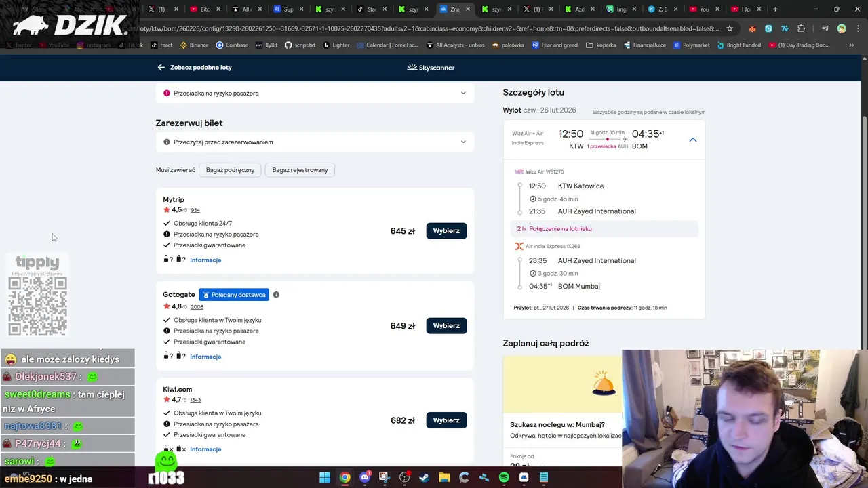Click the warning icon in Mytrip's Przesiadka row
The width and height of the screenshot is (868, 488).
[x=167, y=235]
